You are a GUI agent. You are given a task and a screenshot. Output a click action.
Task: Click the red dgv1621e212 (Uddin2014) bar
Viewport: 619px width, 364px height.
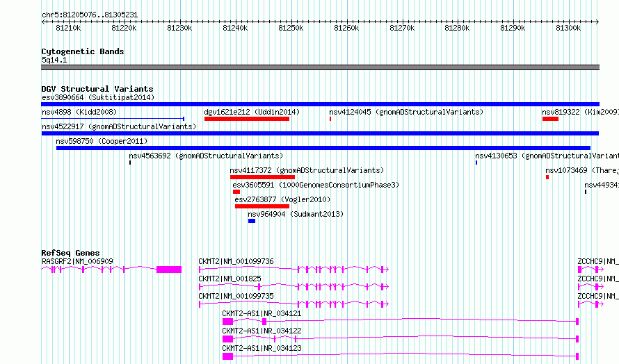247,119
